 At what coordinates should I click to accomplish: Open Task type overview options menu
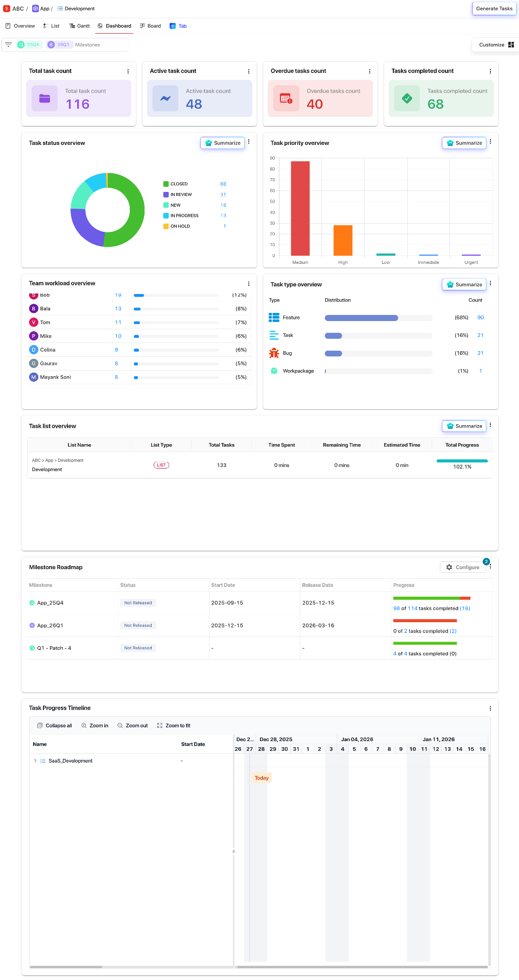point(490,283)
